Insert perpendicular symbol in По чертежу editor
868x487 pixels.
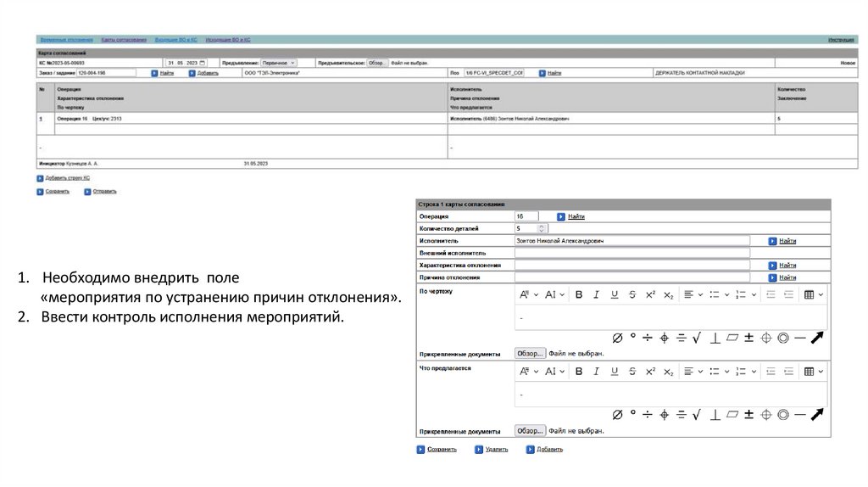(715, 338)
